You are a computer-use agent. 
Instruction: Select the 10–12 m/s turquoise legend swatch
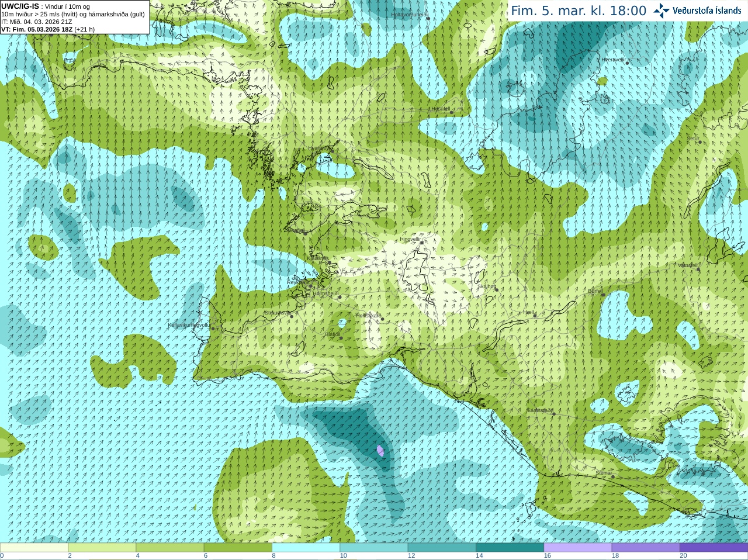point(374,548)
